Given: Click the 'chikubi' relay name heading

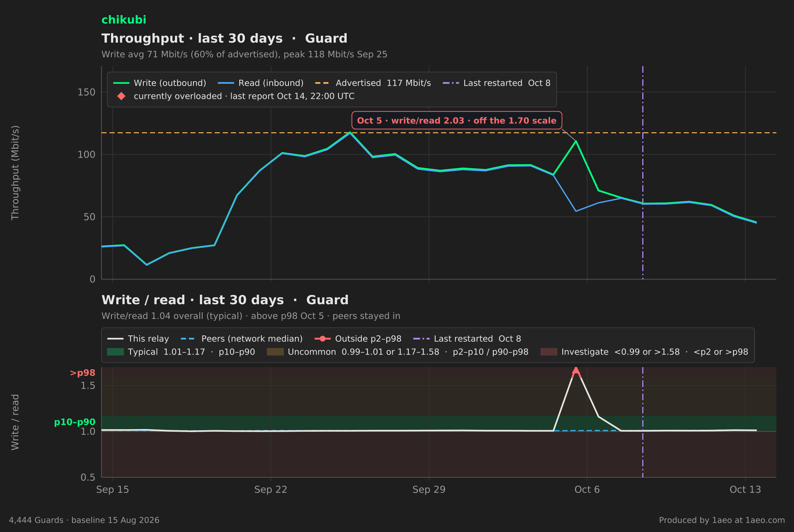Looking at the screenshot, I should (124, 20).
